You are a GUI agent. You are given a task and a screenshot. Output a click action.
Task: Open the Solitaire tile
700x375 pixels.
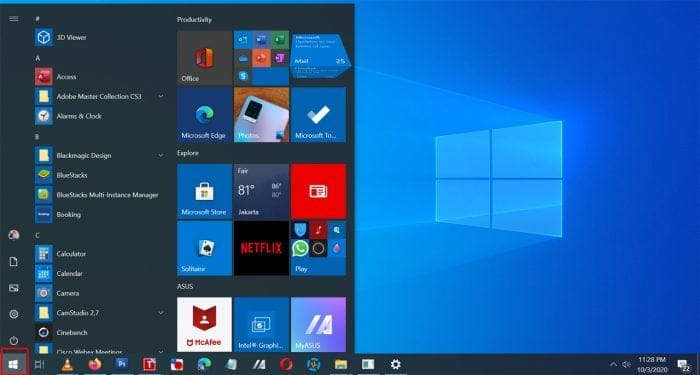(x=204, y=248)
